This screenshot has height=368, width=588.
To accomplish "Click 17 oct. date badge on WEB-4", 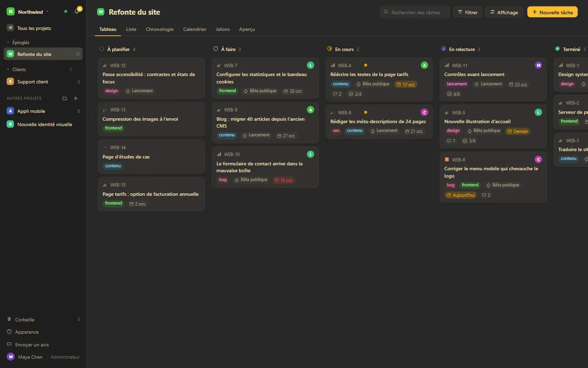I will pos(406,84).
